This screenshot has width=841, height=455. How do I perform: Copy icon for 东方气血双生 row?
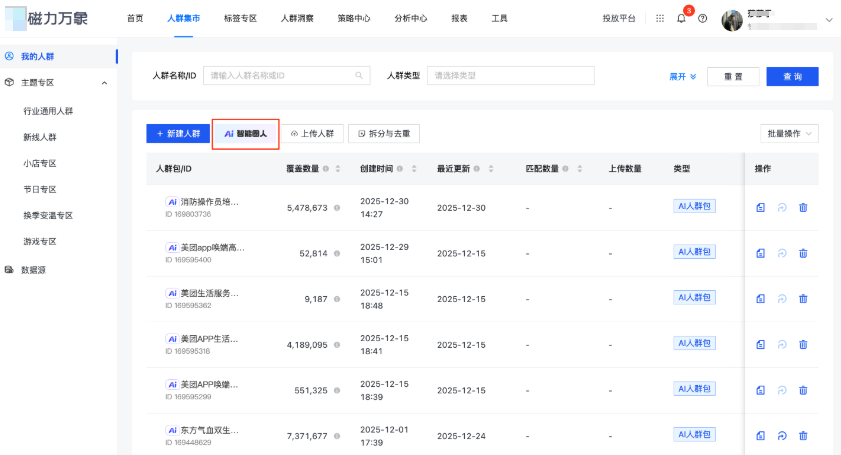(x=761, y=436)
